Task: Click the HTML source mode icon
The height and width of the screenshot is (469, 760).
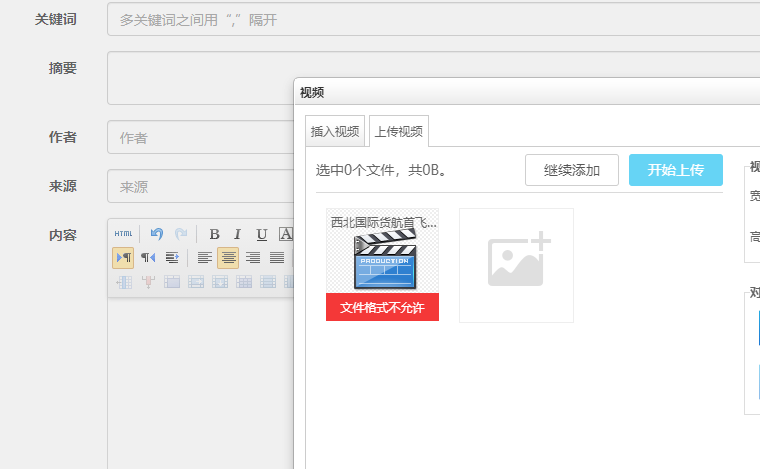Action: pos(123,234)
